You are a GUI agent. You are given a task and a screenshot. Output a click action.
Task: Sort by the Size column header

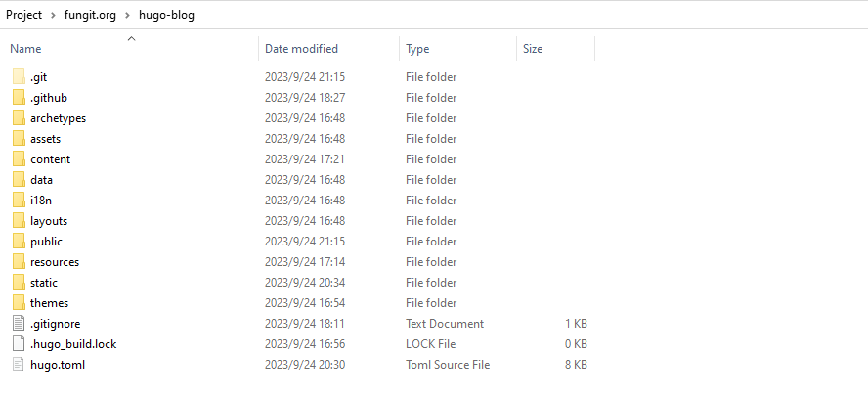(x=533, y=49)
